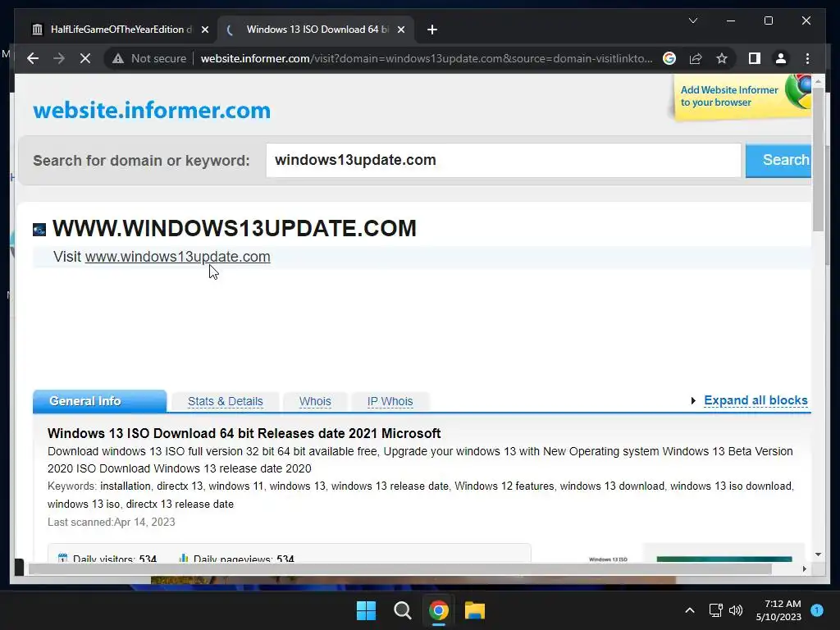Click the WWW.WINDOWS13UPDATE.COM heading

[234, 228]
